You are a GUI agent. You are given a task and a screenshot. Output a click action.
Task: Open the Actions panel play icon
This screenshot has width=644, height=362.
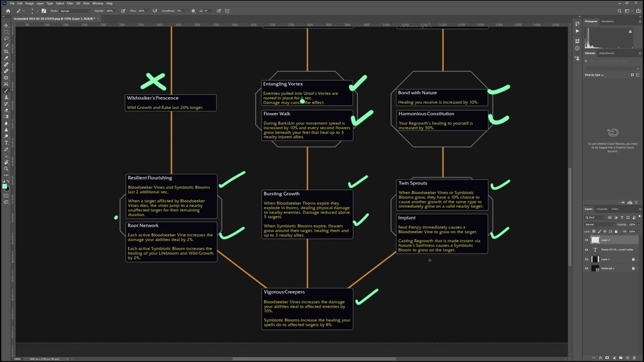(x=577, y=31)
